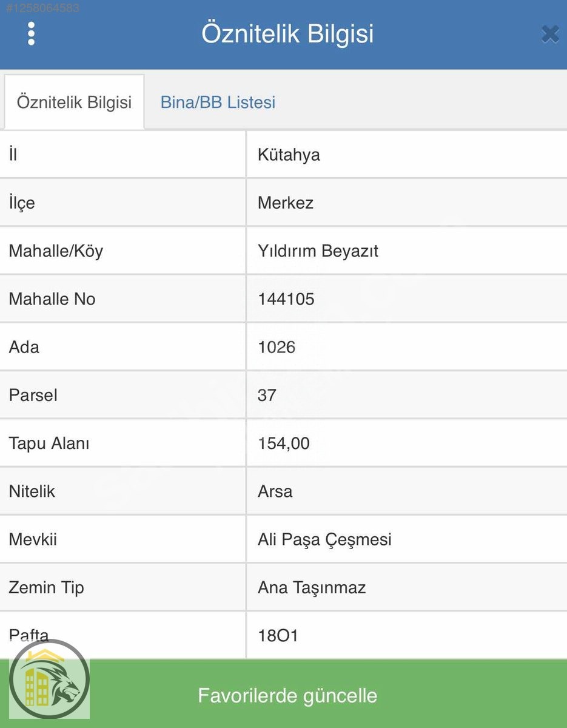567x728 pixels.
Task: Select the Öznitelik Bilgisi tab
Action: pos(74,102)
